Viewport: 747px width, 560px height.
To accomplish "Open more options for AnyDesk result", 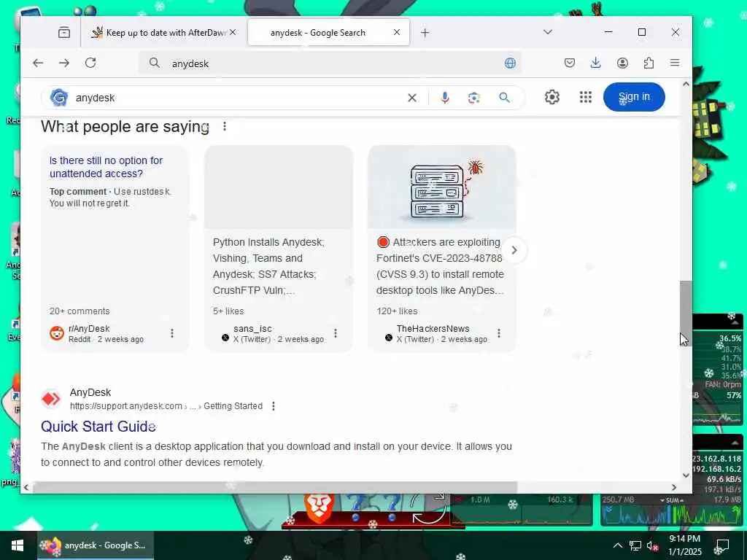I will pos(274,406).
